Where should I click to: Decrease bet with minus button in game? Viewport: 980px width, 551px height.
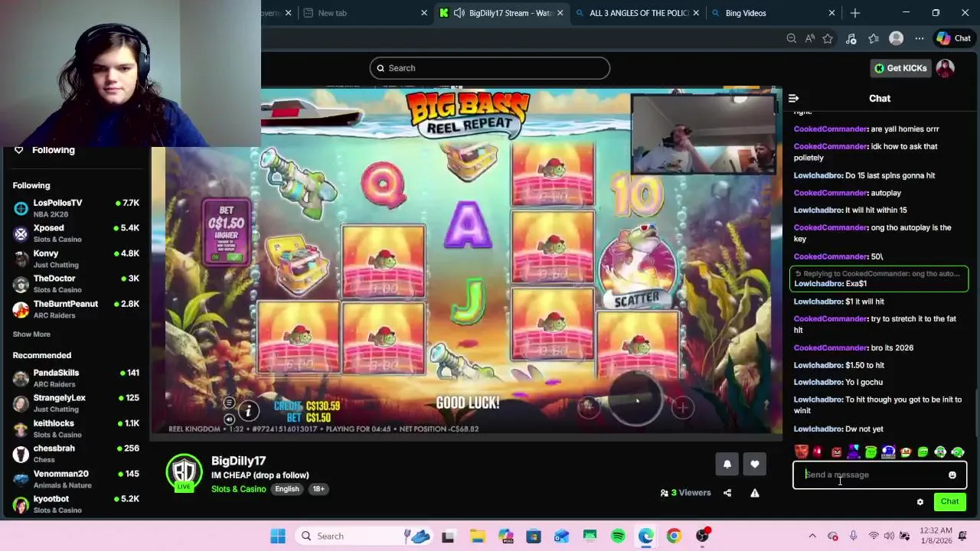point(588,408)
